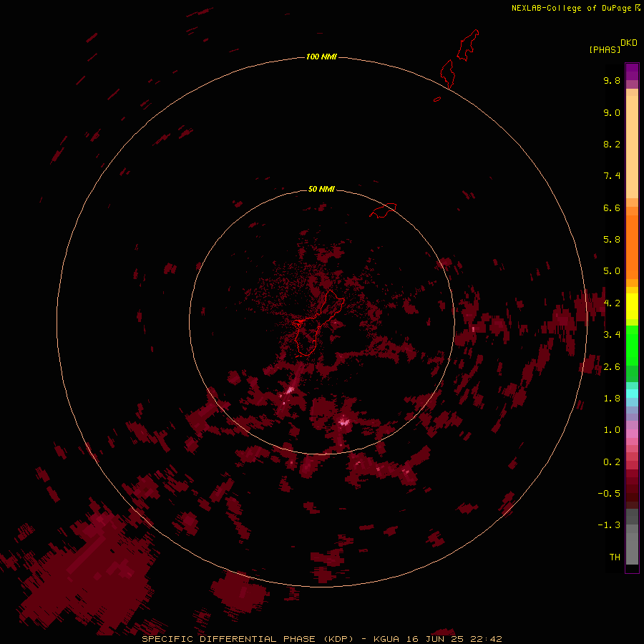This screenshot has height=644, width=644.
Task: Click the yellow colorbar segment
Action: click(x=632, y=306)
